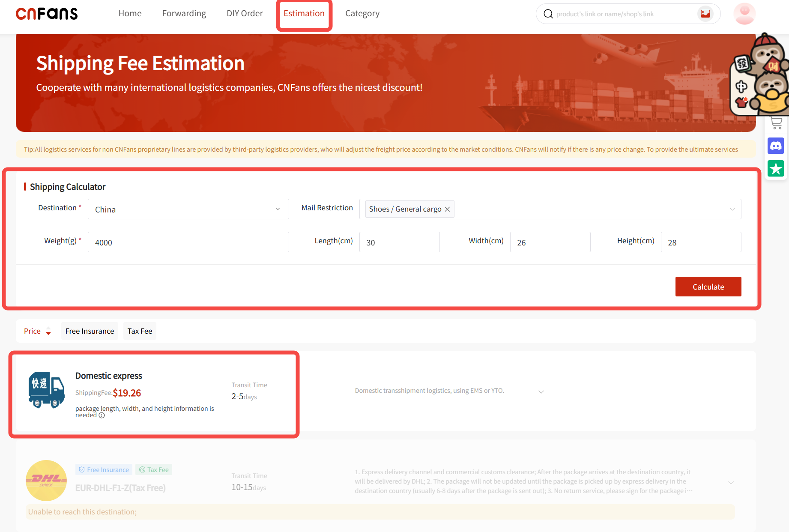Click the CNFans logo
Image resolution: width=789 pixels, height=532 pixels.
point(47,14)
